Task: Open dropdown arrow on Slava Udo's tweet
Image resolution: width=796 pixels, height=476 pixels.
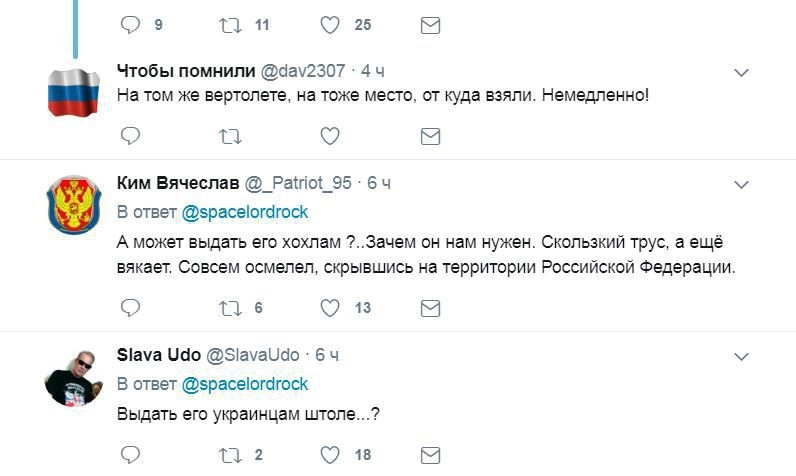Action: 742,356
